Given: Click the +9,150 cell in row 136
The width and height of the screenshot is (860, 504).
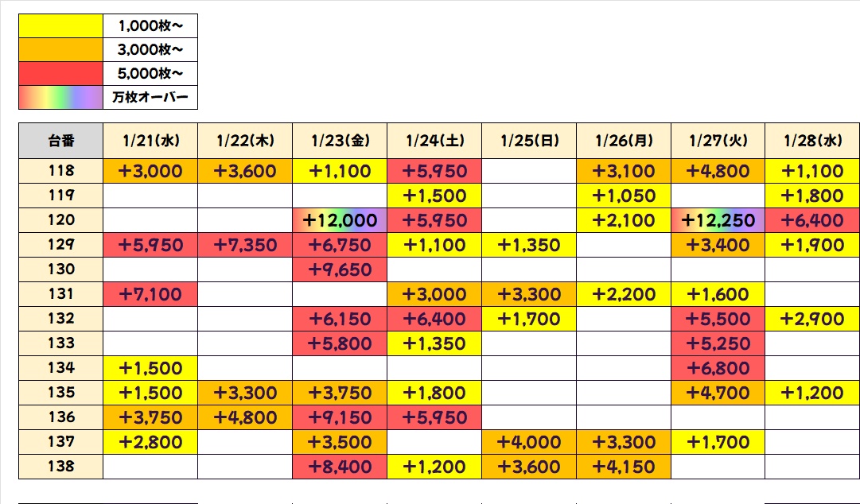Looking at the screenshot, I should 340,417.
